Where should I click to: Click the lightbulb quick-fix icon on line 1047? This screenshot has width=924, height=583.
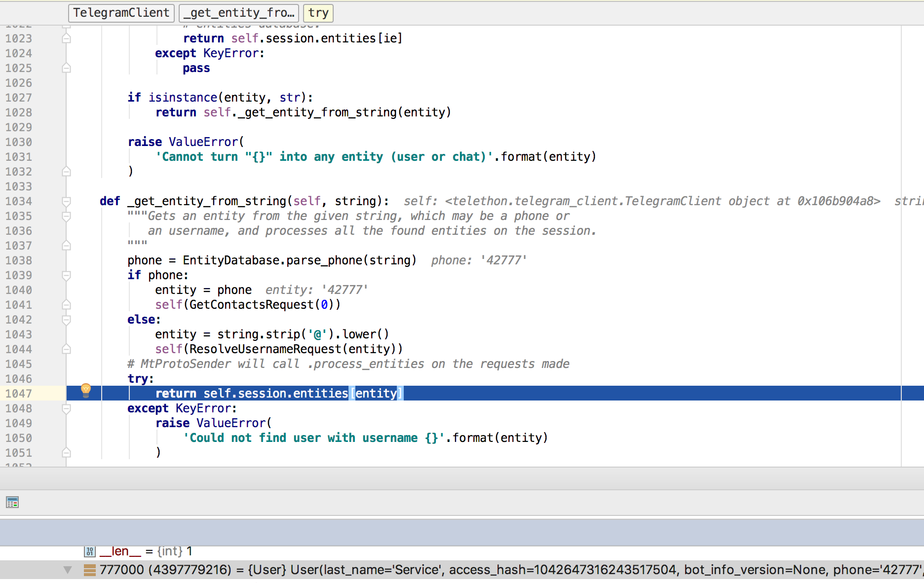[x=86, y=391]
